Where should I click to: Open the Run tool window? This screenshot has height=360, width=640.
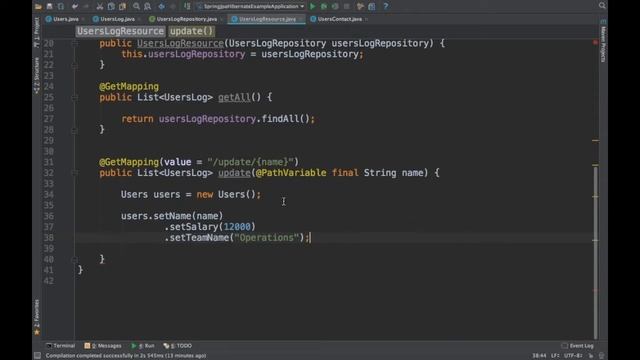click(x=143, y=346)
